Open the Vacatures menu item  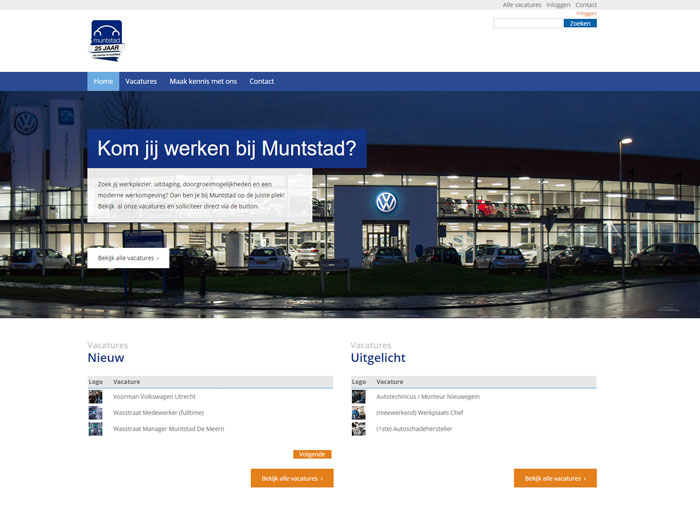141,81
